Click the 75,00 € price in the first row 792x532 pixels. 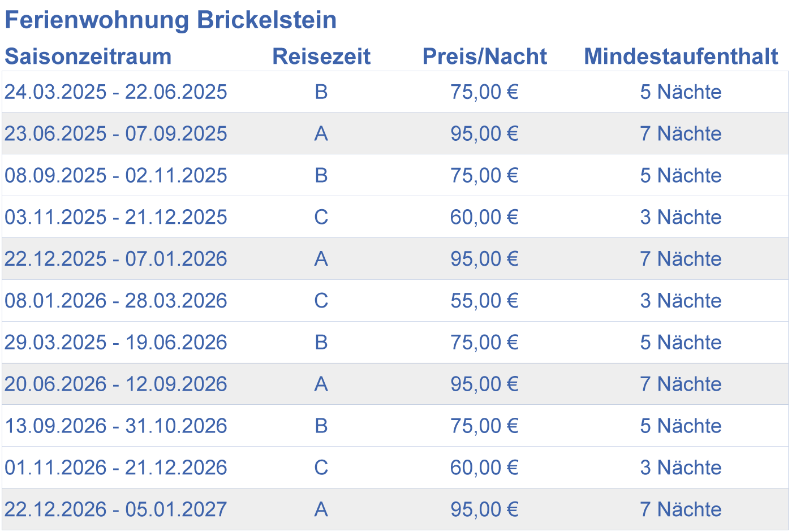[484, 92]
